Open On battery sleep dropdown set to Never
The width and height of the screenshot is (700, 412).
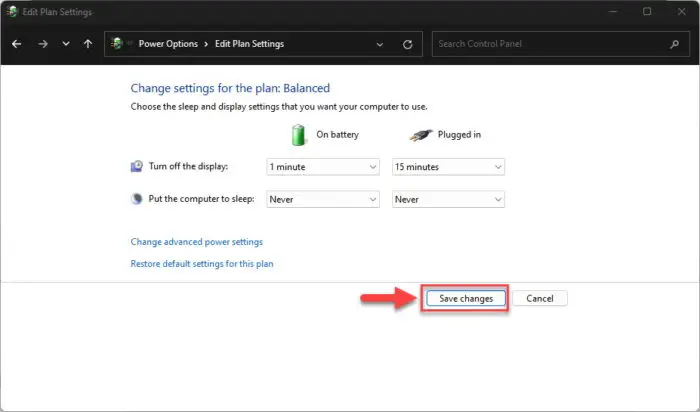pos(323,200)
